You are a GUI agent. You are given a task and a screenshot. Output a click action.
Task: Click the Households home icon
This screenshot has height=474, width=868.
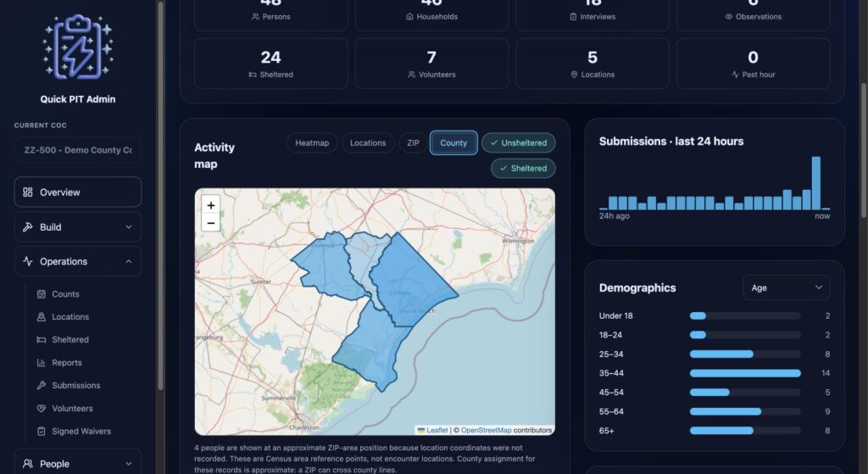[x=409, y=17]
